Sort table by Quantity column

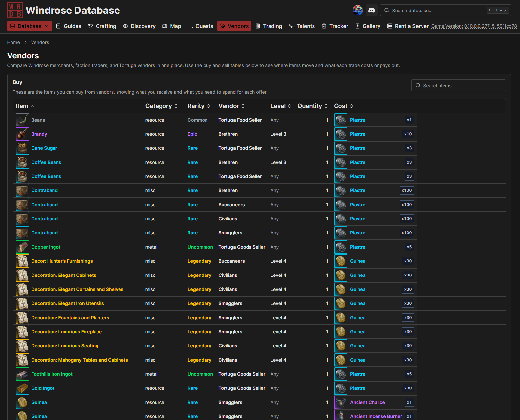(313, 106)
